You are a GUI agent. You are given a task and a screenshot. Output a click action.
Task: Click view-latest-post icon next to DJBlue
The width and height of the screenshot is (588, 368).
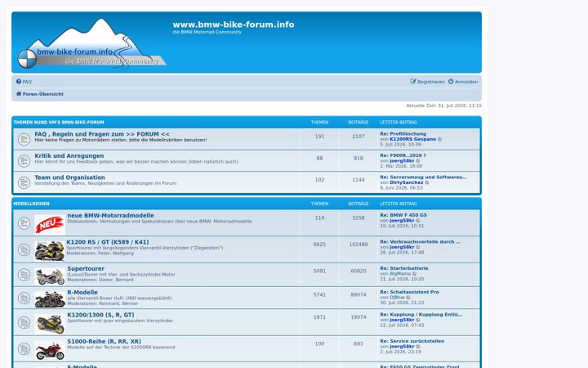point(409,298)
